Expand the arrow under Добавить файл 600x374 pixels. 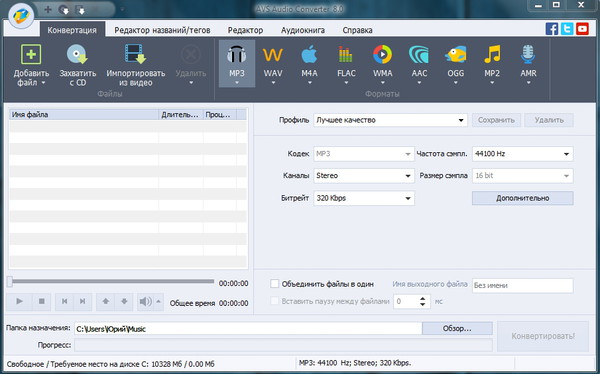click(43, 83)
